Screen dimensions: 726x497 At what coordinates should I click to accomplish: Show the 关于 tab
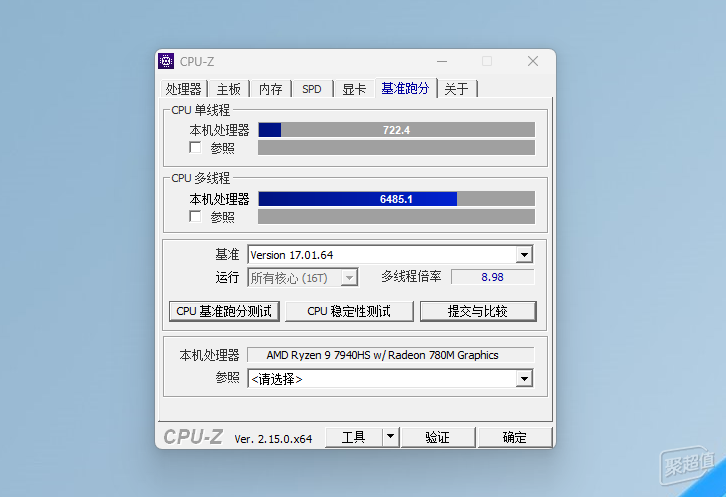tap(457, 88)
